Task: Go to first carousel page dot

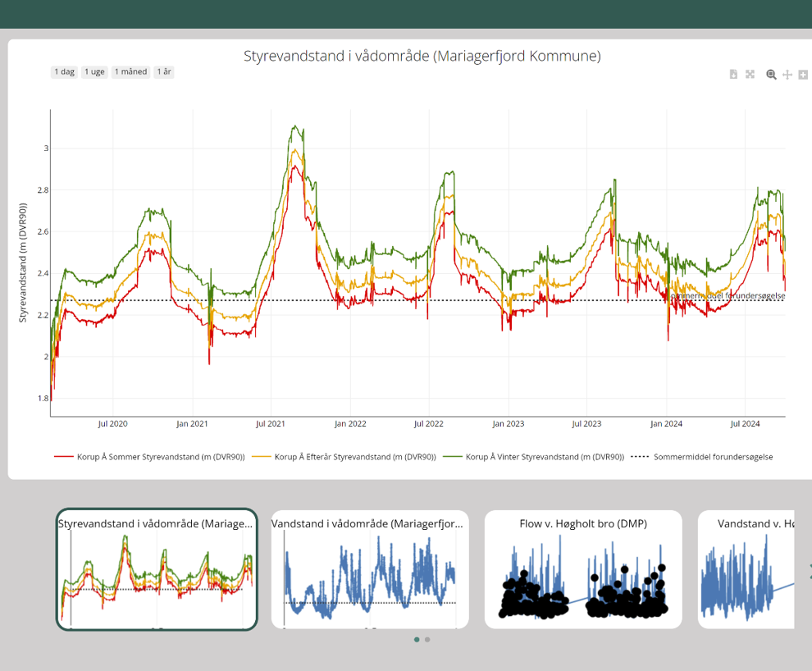Action: click(417, 640)
